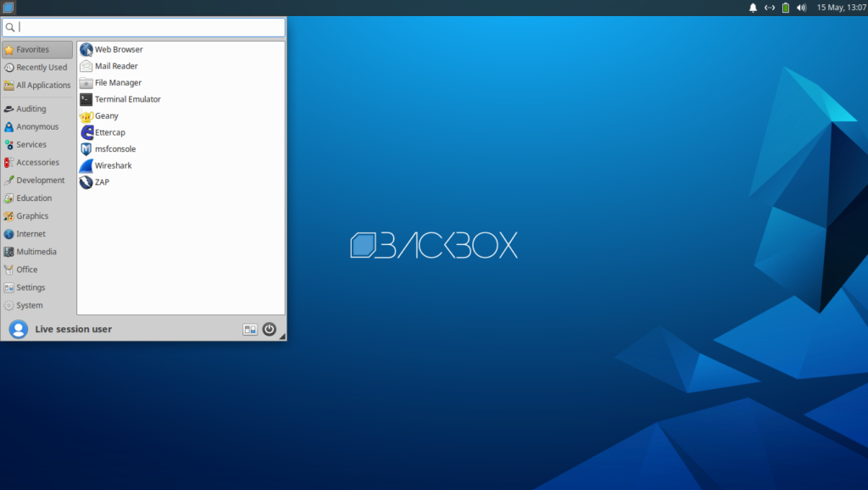Image resolution: width=868 pixels, height=490 pixels.
Task: Open the Geany editor
Action: pyautogui.click(x=105, y=115)
